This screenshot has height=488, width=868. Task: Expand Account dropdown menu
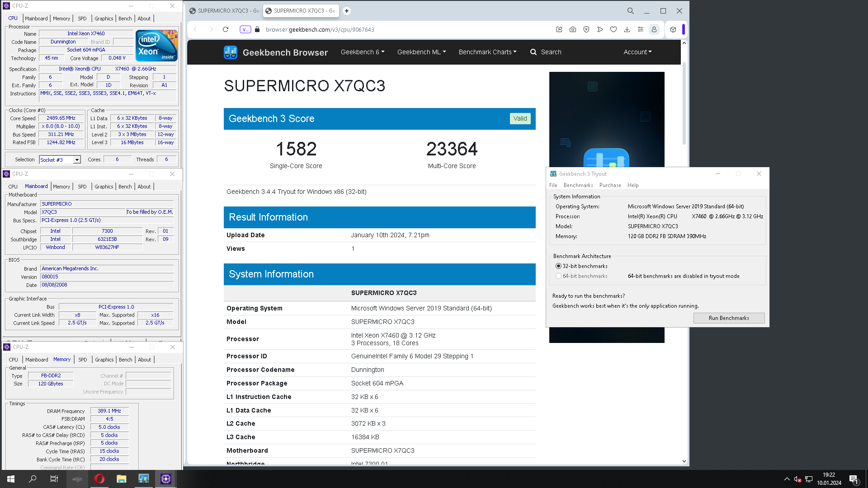[637, 52]
